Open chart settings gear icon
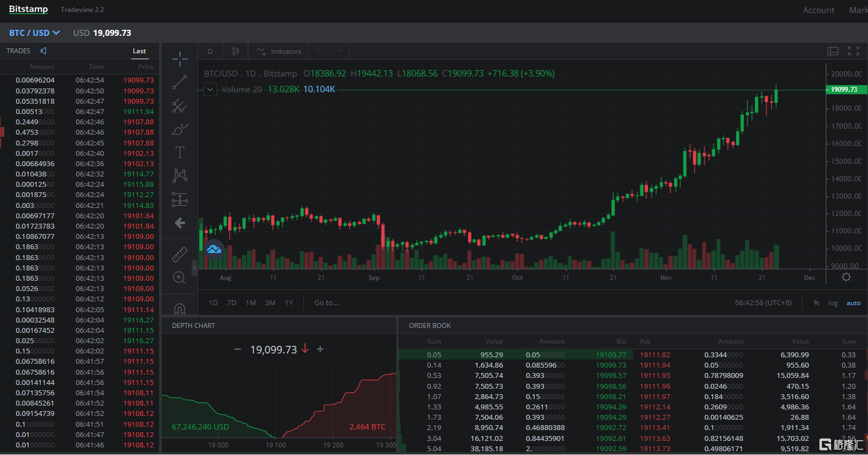Viewport: 868px width, 455px height. click(846, 277)
